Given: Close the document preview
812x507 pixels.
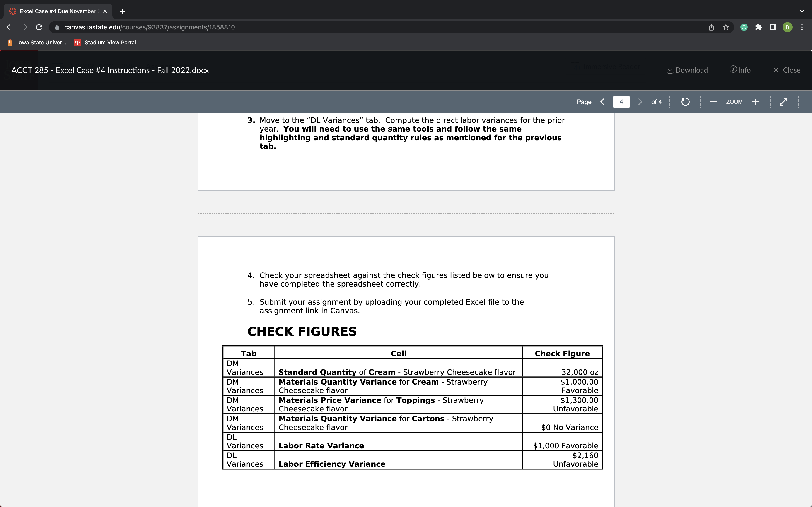Looking at the screenshot, I should tap(786, 70).
